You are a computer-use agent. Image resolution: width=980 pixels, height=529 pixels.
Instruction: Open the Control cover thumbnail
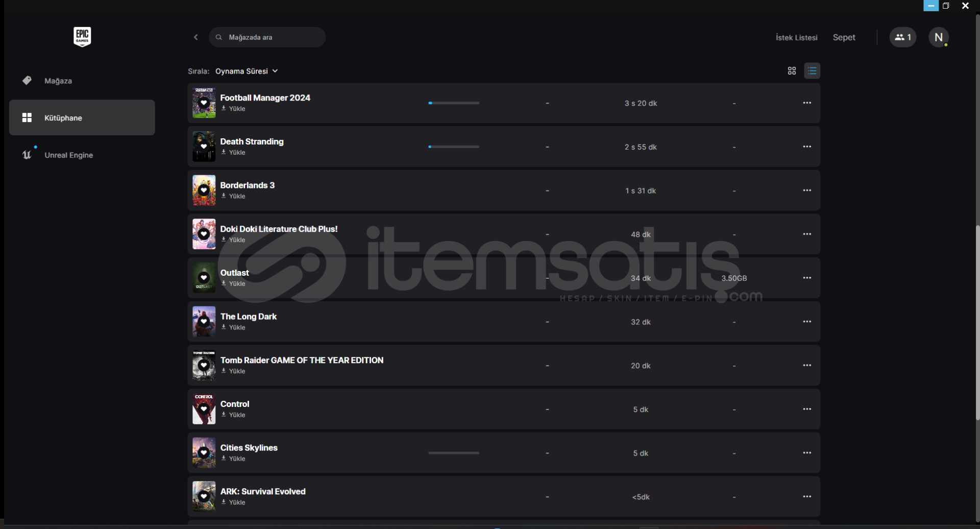(204, 410)
